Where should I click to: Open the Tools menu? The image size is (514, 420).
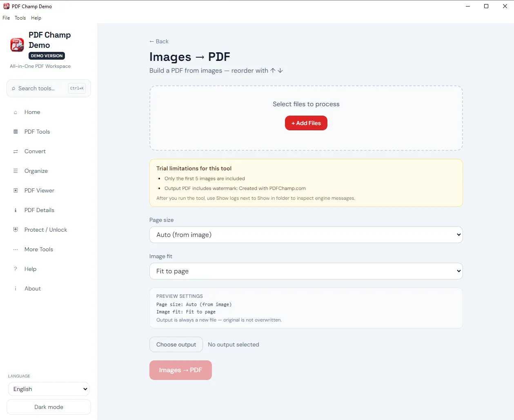click(x=20, y=18)
